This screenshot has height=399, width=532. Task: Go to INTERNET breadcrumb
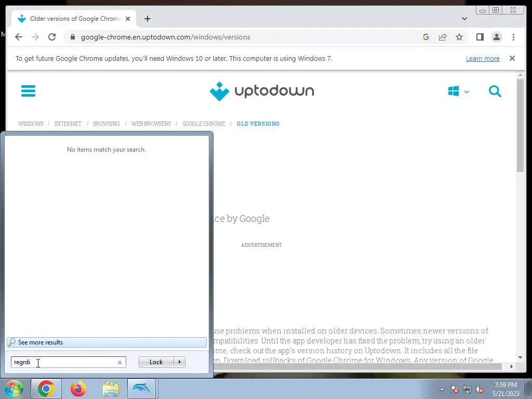[68, 124]
